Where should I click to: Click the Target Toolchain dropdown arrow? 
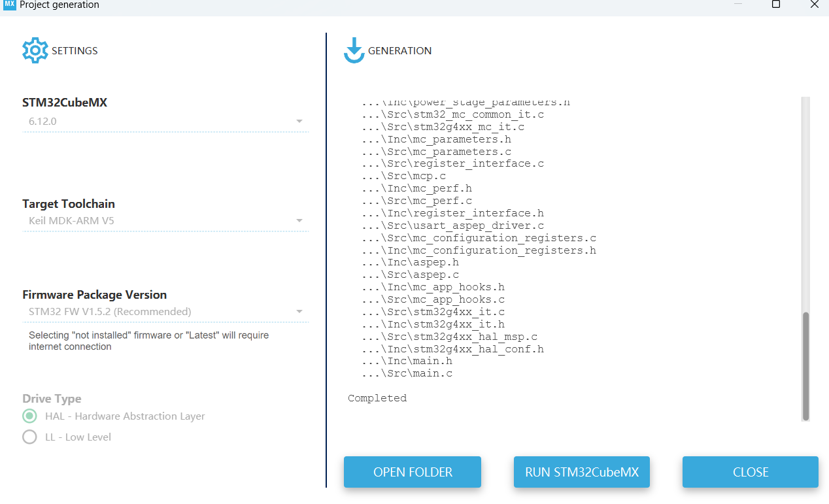[299, 220]
